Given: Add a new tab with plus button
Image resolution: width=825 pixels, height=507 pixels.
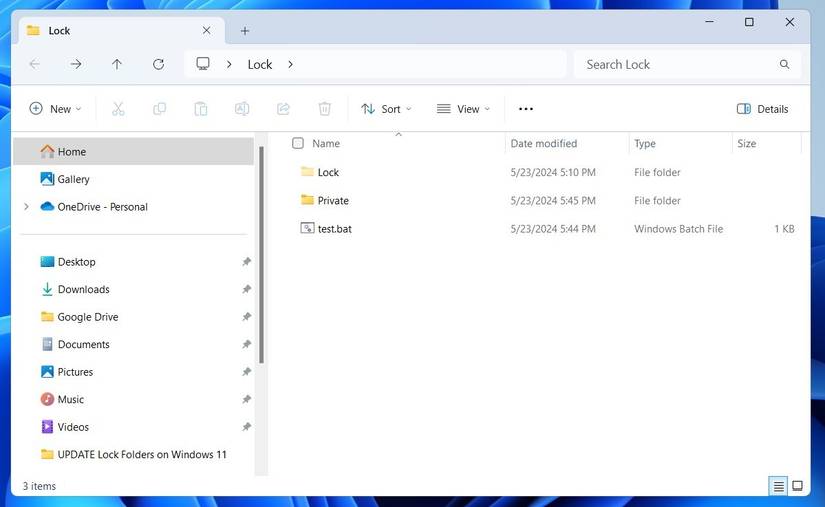Looking at the screenshot, I should (245, 31).
